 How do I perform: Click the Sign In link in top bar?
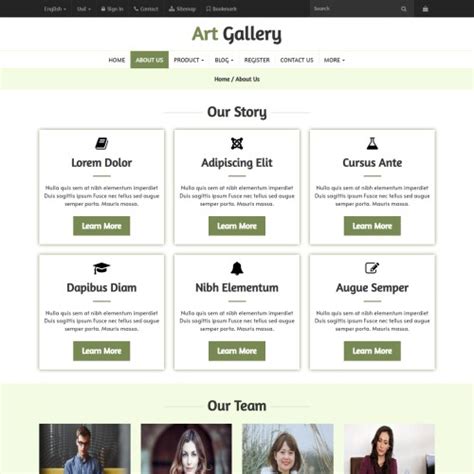coord(112,9)
